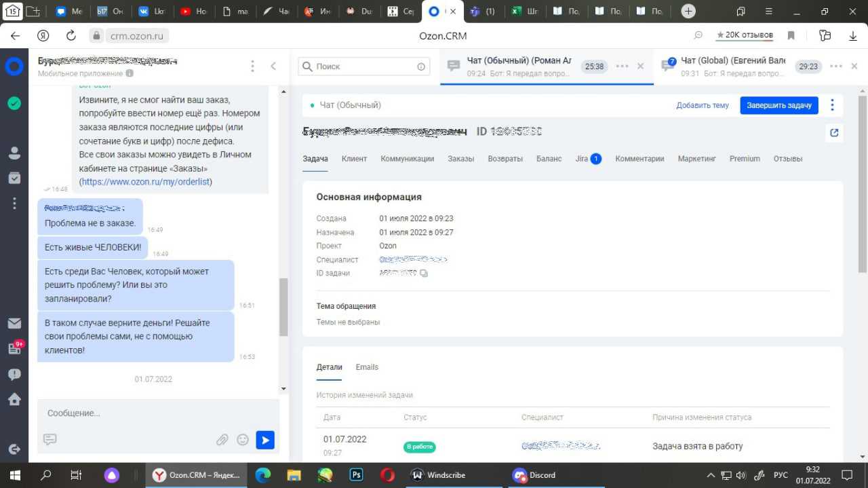
Task: Open the emoji picker smiley icon
Action: point(243,440)
